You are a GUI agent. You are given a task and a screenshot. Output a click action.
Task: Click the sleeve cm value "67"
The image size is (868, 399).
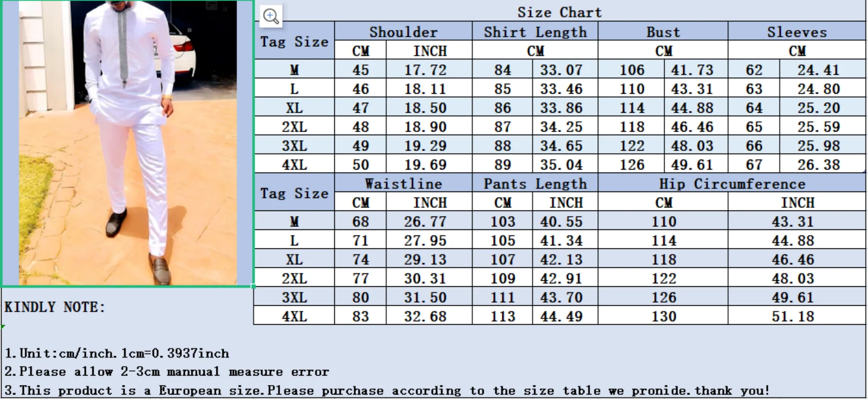click(x=754, y=165)
